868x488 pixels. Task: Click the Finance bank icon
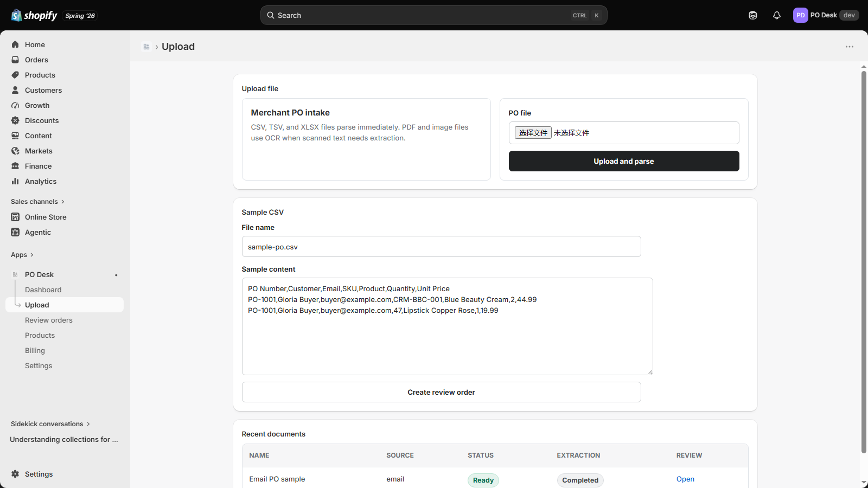click(15, 166)
